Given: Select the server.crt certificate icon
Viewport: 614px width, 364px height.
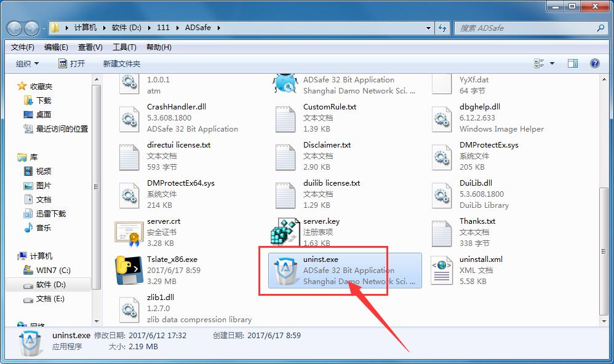Looking at the screenshot, I should click(129, 232).
